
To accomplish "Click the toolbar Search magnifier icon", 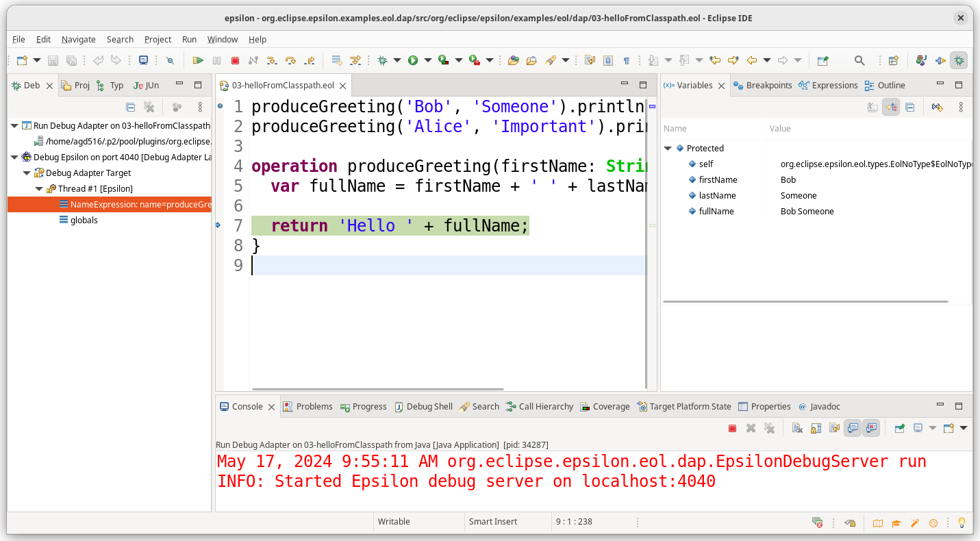I will click(x=859, y=60).
